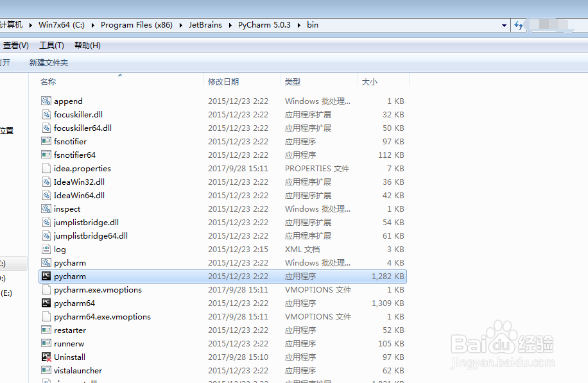The width and height of the screenshot is (588, 383).
Task: Expand the arrow after Win7x64 (C:) breadcrumb
Action: coord(92,25)
